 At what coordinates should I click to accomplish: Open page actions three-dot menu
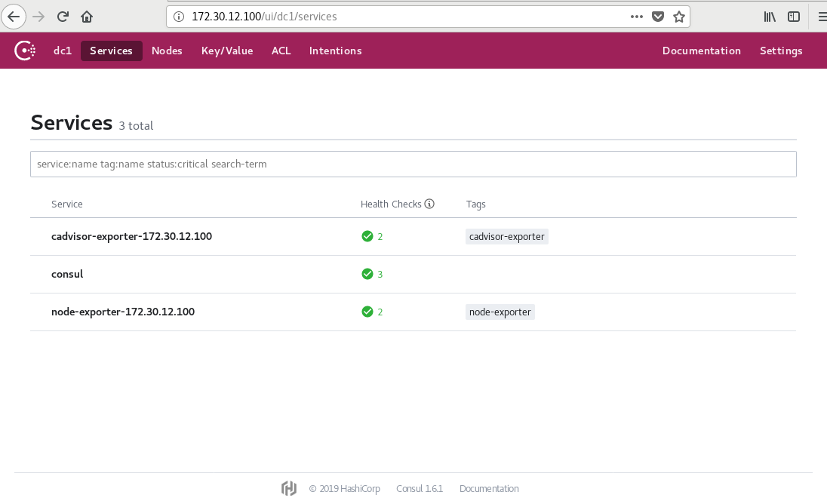[637, 17]
